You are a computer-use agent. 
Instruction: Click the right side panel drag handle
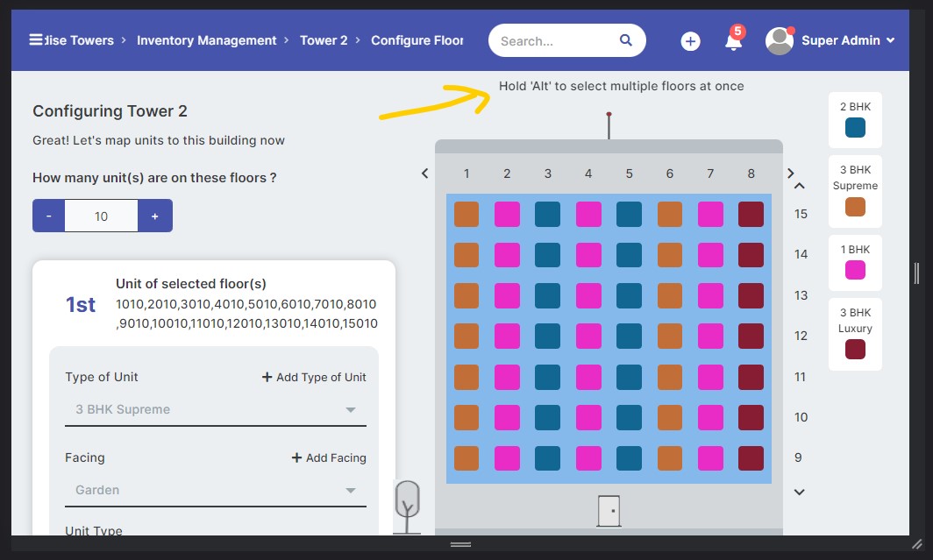pyautogui.click(x=916, y=273)
